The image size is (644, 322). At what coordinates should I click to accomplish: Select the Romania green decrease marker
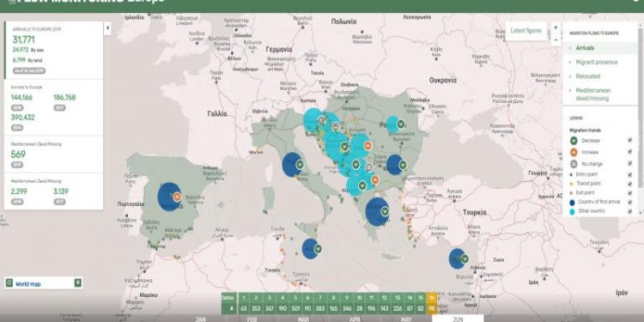(401, 124)
